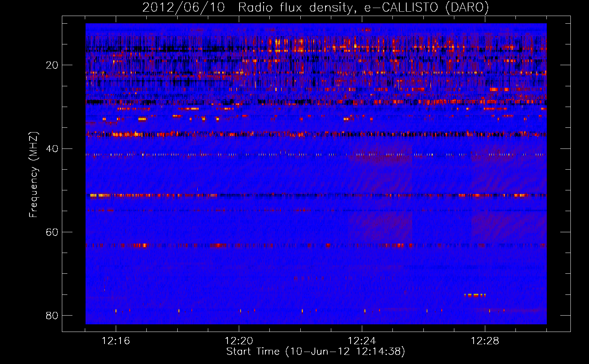This screenshot has width=589, height=364.
Task: Click the 12:28 time tick label
Action: tap(485, 341)
